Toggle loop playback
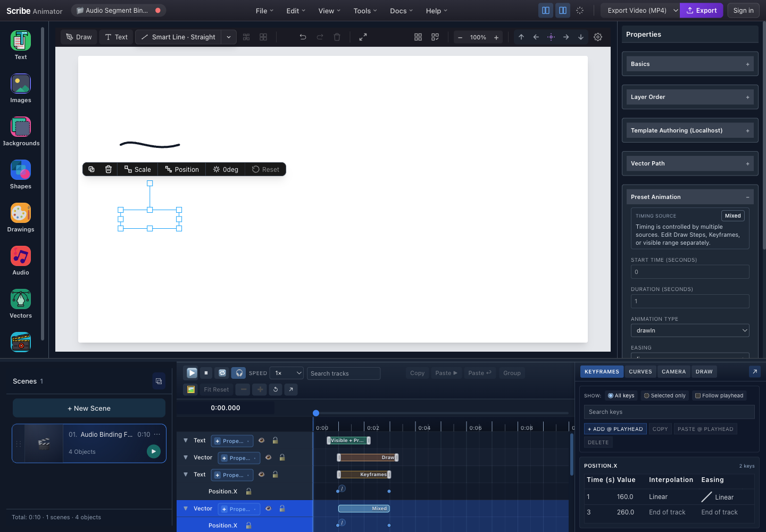This screenshot has height=532, width=766. [x=222, y=373]
